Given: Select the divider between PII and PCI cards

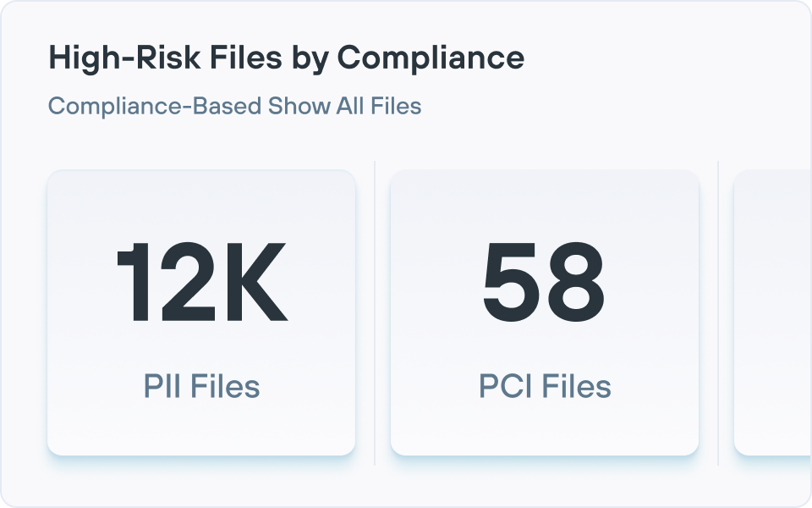Looking at the screenshot, I should [375, 311].
